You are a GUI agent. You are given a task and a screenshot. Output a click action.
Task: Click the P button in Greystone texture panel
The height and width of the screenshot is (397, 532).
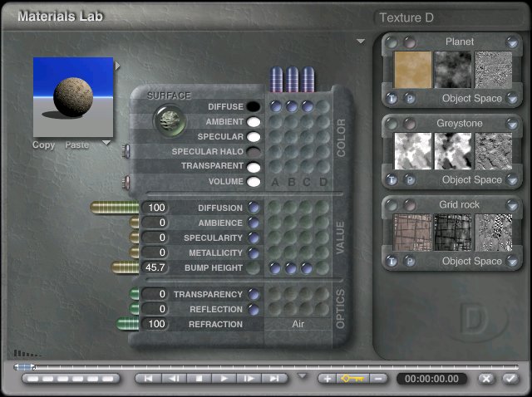coord(410,180)
